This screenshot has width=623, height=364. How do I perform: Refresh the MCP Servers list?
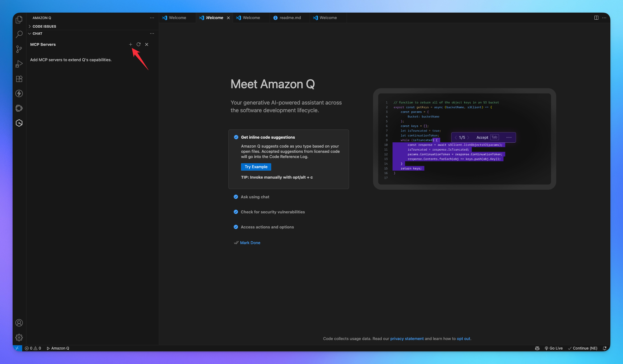(139, 45)
